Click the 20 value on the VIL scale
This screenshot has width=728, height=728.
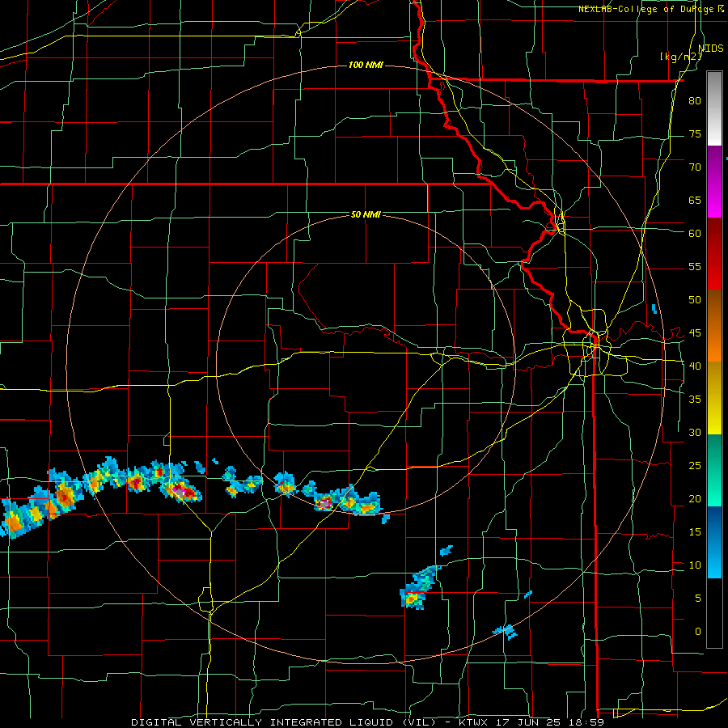click(695, 499)
